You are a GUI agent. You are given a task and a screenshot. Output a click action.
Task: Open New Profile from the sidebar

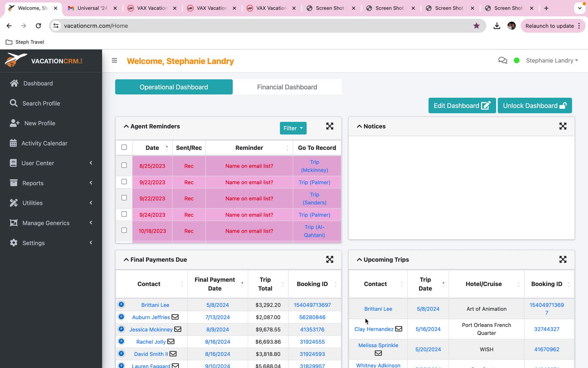point(40,123)
